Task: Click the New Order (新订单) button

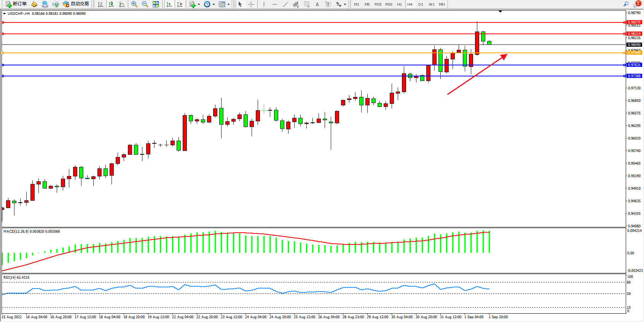Action: point(16,4)
